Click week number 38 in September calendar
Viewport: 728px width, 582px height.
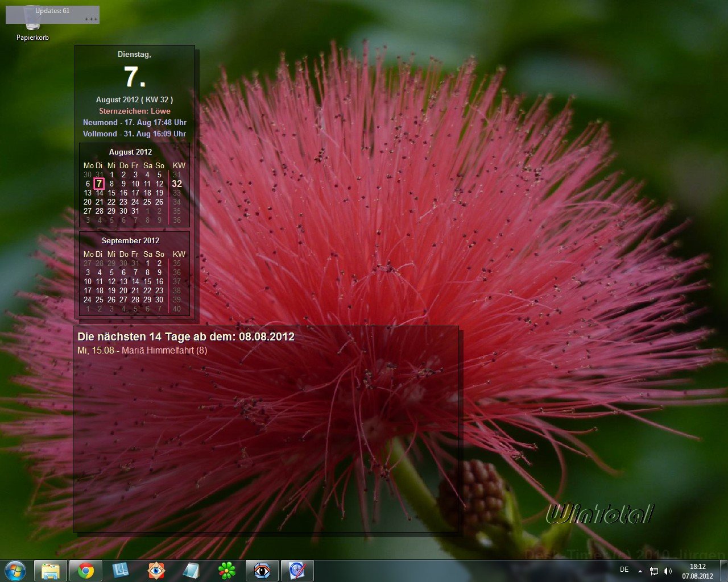coord(177,290)
